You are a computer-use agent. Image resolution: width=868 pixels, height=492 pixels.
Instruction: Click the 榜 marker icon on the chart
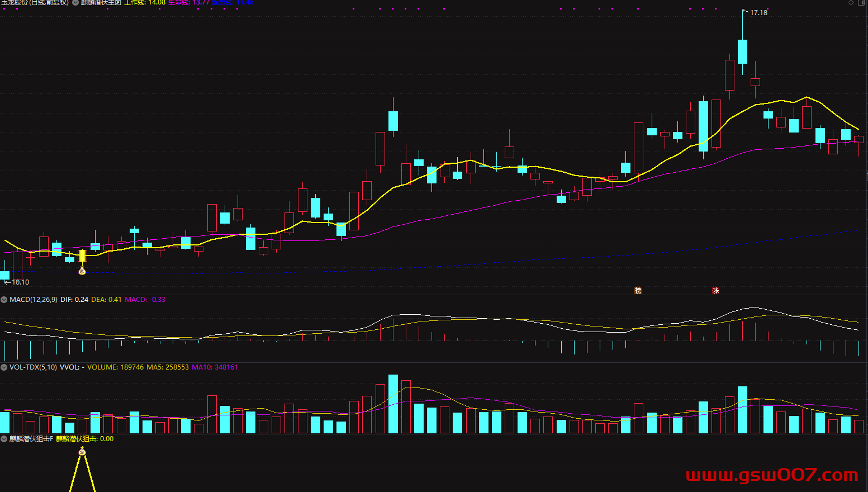[x=638, y=291]
